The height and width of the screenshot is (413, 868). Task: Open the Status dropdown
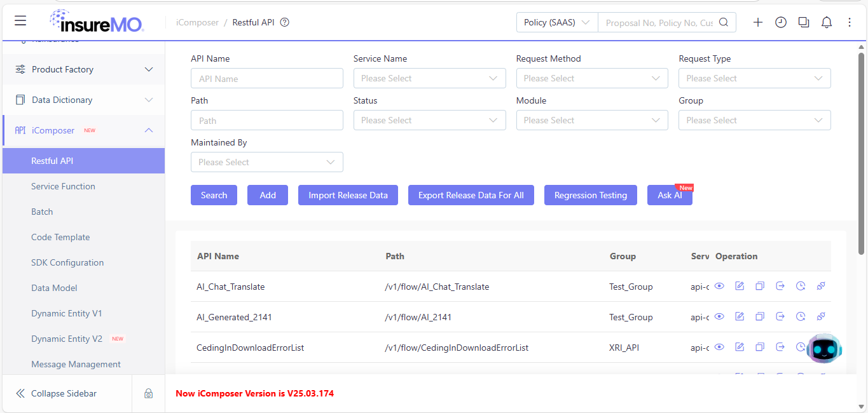pyautogui.click(x=429, y=120)
